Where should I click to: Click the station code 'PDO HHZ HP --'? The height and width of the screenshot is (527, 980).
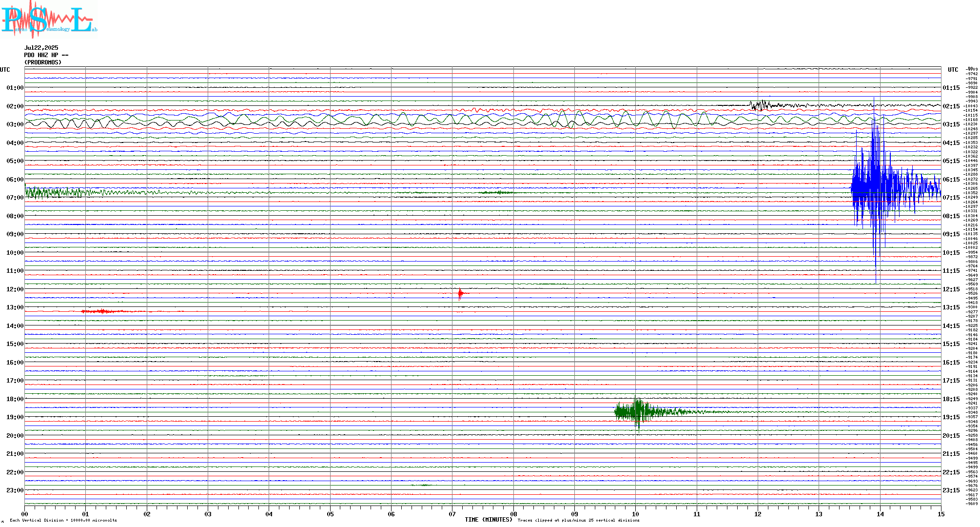46,55
